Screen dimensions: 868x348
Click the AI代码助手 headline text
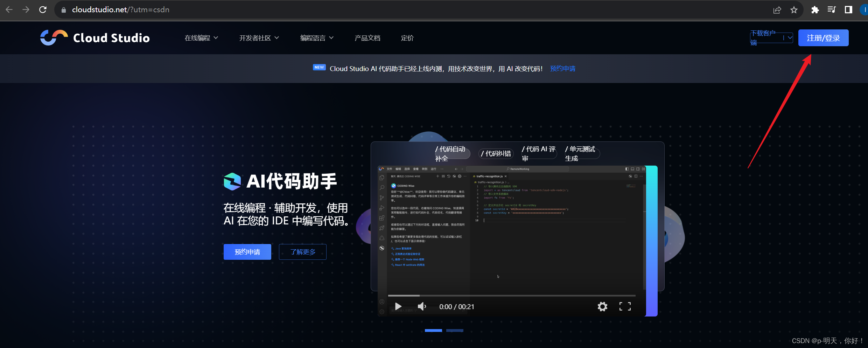click(x=291, y=181)
